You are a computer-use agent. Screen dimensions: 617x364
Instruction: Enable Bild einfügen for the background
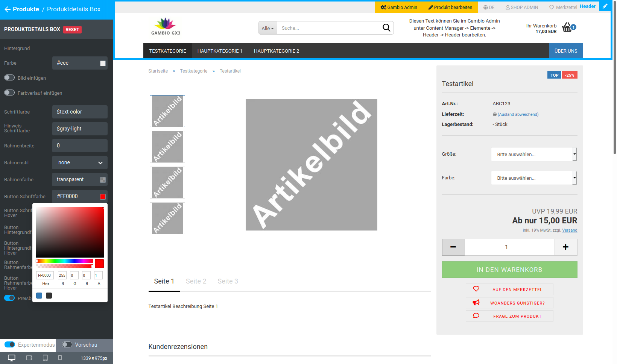click(x=9, y=77)
